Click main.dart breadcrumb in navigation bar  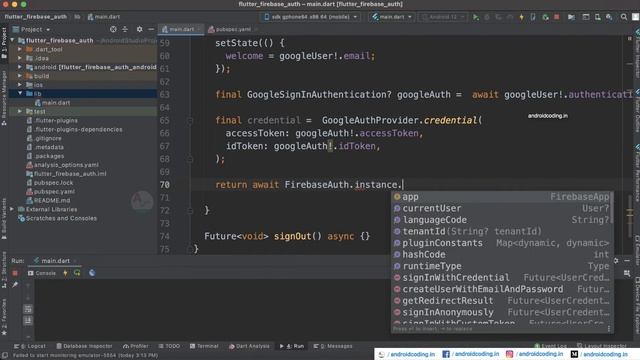tap(104, 17)
